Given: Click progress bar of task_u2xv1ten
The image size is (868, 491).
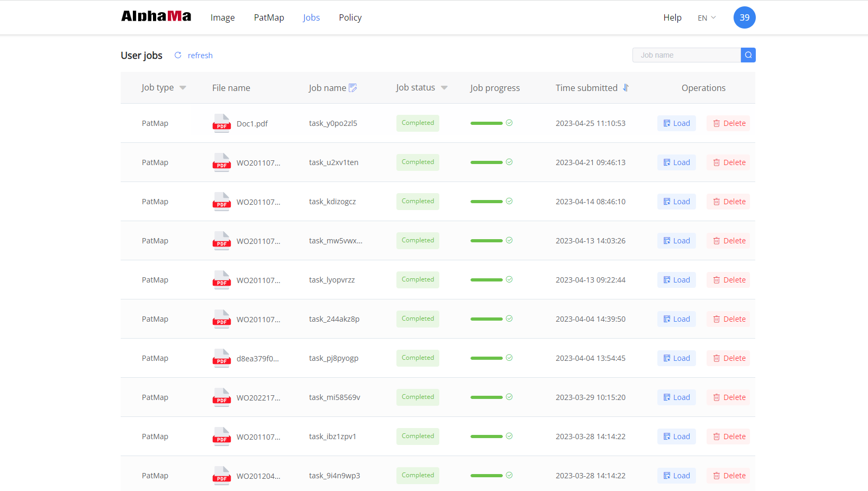Looking at the screenshot, I should click(486, 162).
